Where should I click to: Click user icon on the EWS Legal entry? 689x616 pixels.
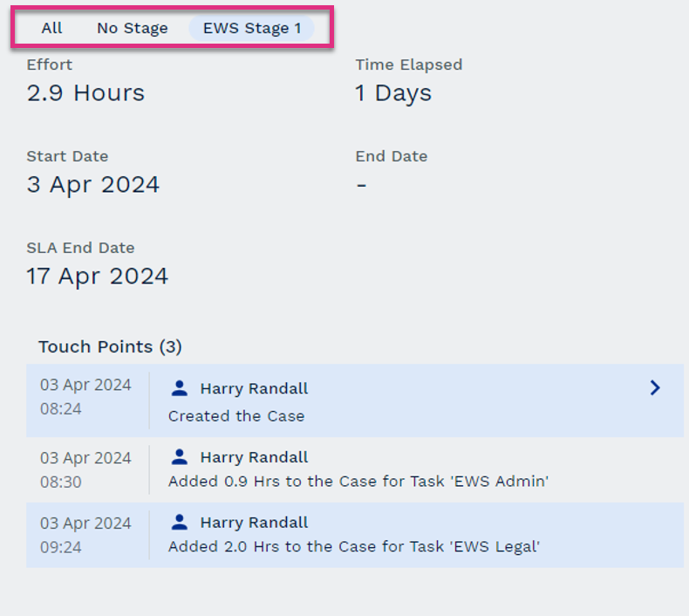point(180,522)
